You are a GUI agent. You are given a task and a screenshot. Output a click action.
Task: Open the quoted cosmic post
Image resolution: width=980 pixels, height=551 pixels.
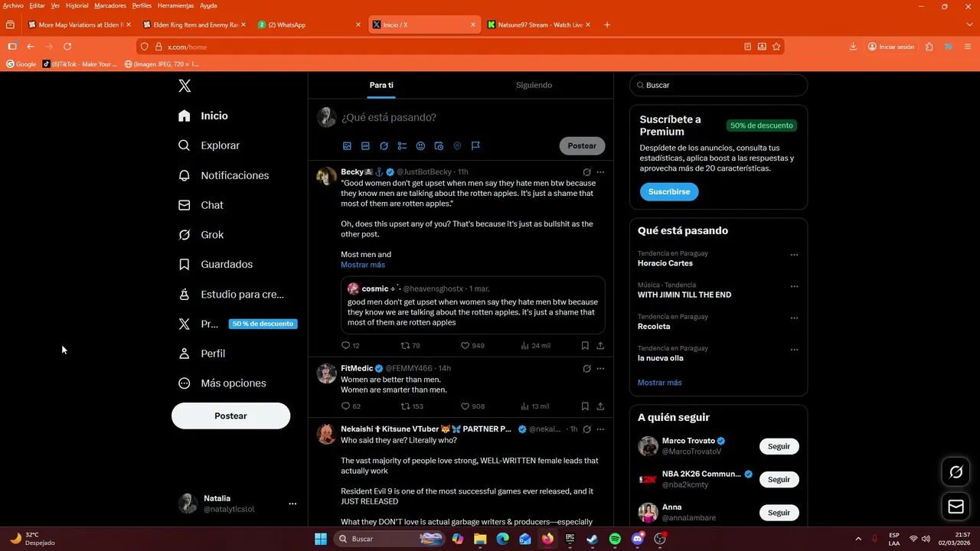pyautogui.click(x=472, y=305)
